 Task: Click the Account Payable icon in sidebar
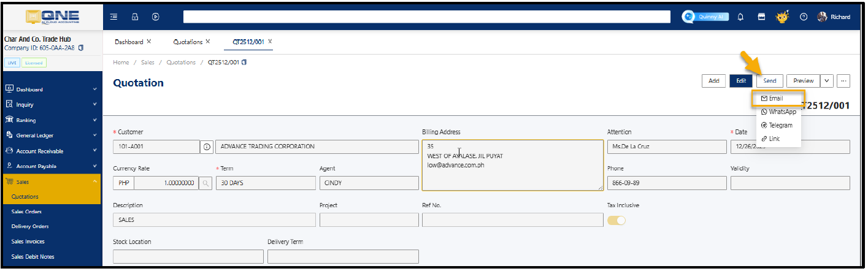(x=9, y=166)
